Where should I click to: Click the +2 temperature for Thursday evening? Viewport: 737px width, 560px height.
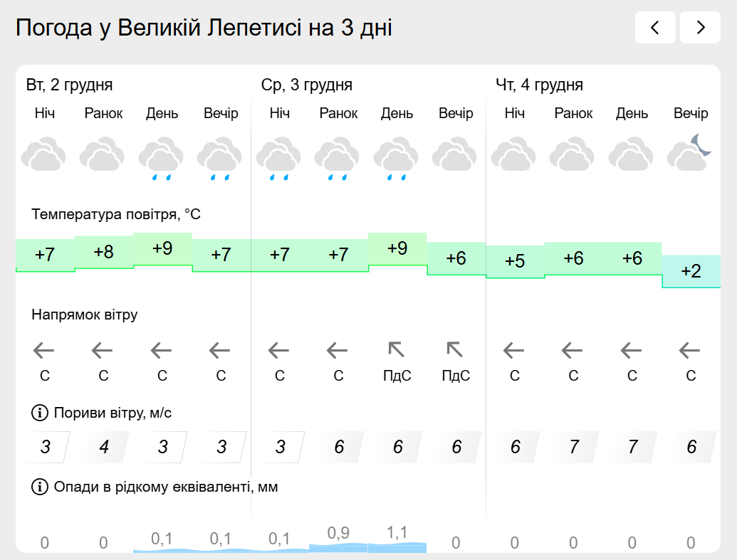coord(691,271)
